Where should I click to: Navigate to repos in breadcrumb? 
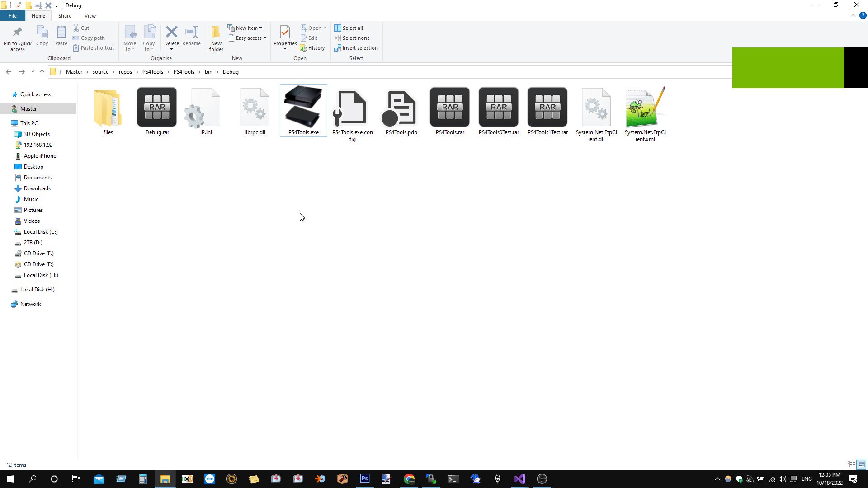(x=125, y=72)
